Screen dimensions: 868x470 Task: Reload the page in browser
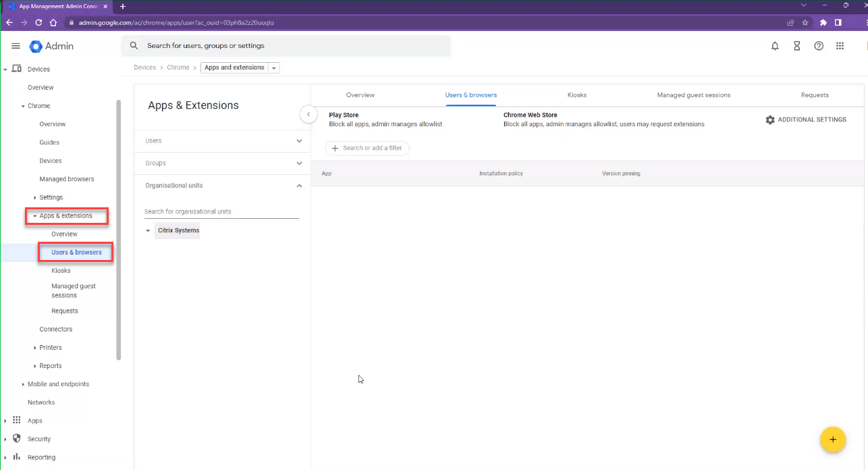[38, 22]
